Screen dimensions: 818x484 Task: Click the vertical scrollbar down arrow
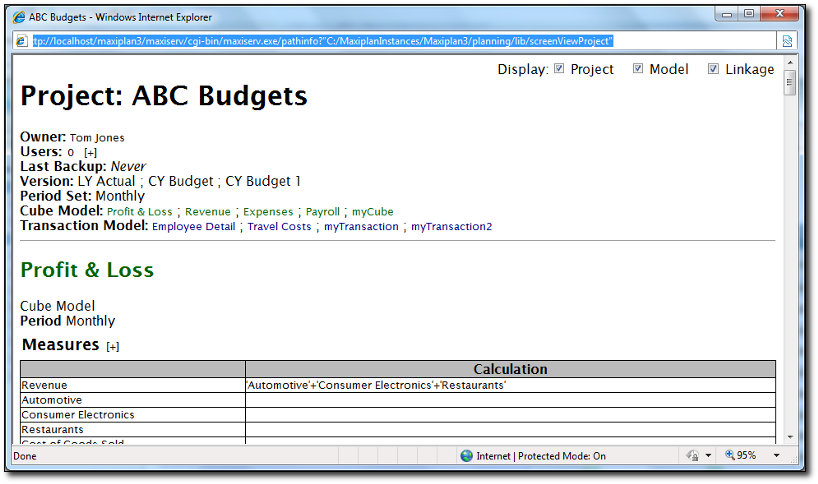tap(789, 437)
